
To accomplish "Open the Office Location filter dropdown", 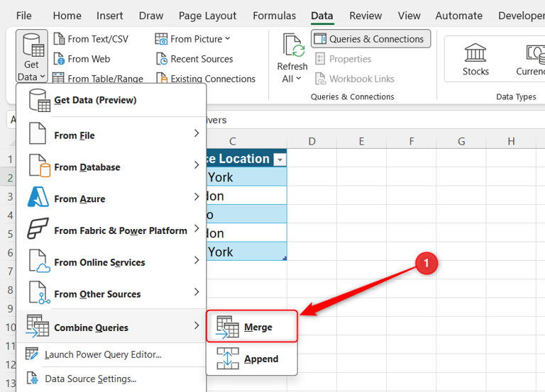I will tap(280, 159).
